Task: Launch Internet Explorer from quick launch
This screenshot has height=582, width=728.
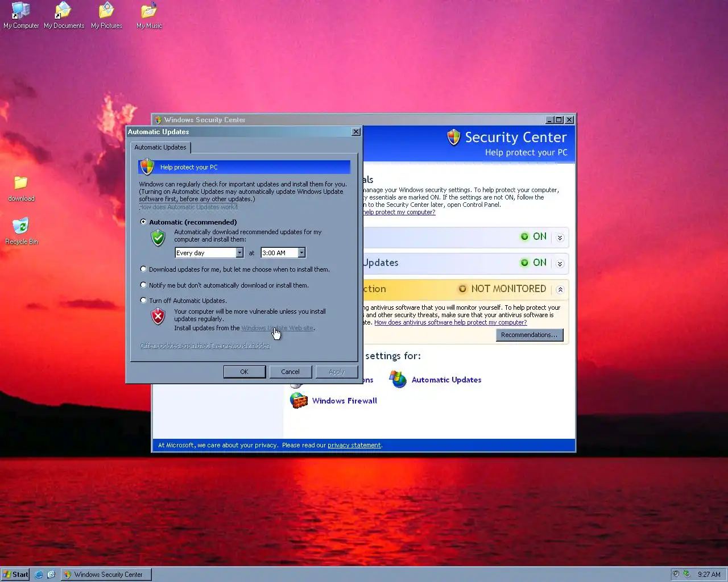Action: pos(39,575)
